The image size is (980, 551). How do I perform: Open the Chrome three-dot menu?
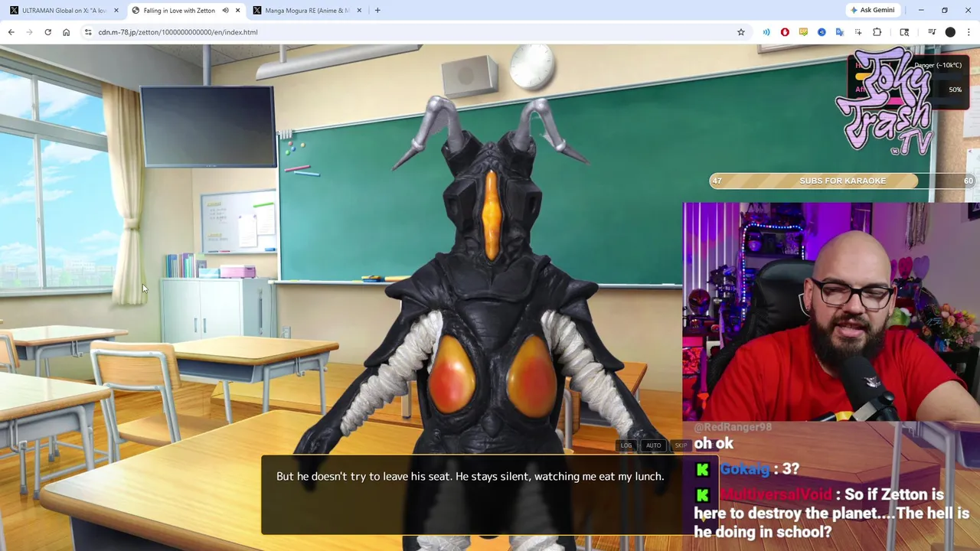(x=969, y=32)
